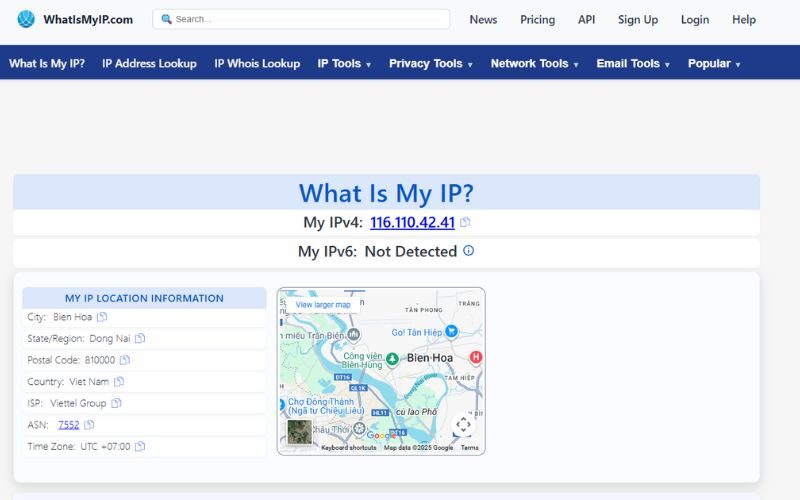The image size is (800, 500).
Task: Copy the Country Viet Nam value
Action: click(119, 381)
